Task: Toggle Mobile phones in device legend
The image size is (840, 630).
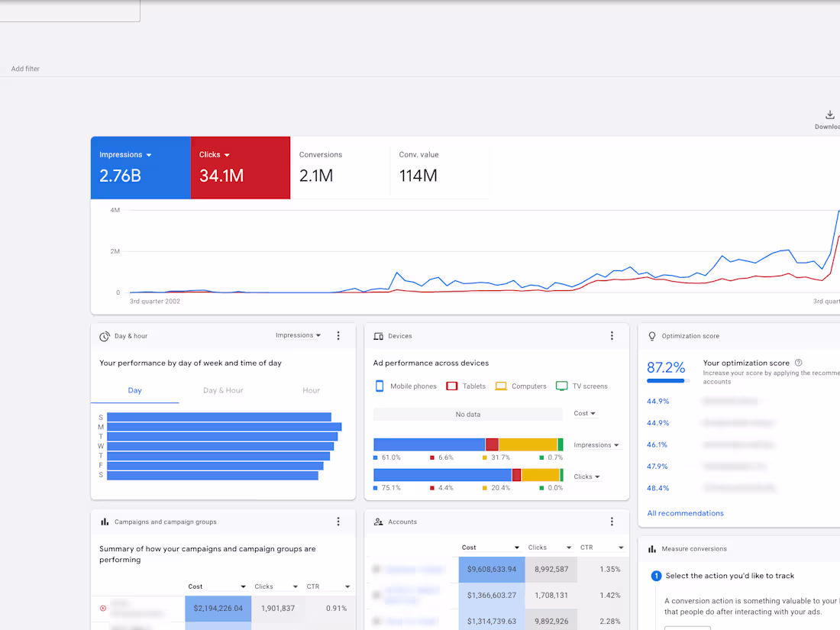Action: [405, 386]
